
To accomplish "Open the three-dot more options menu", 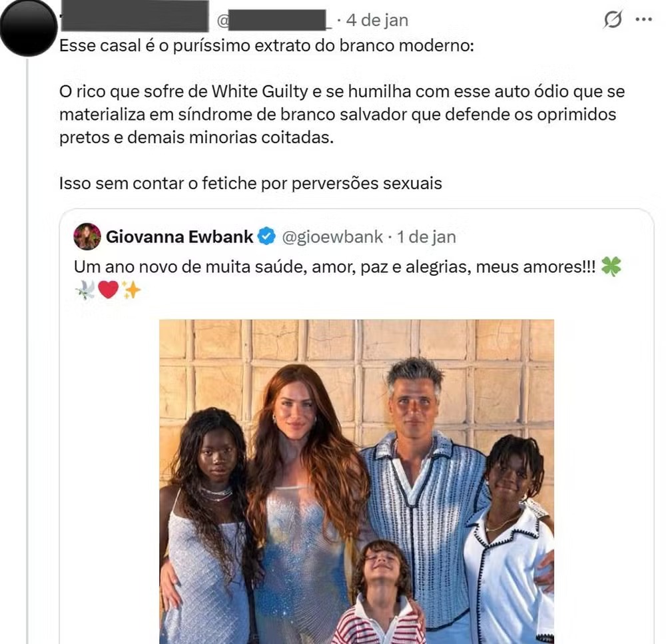I will tap(643, 20).
